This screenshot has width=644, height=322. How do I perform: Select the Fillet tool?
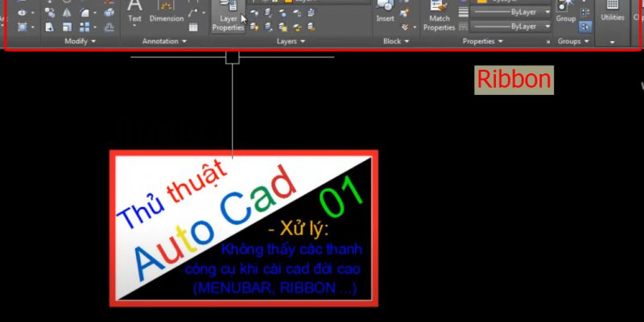point(85,13)
